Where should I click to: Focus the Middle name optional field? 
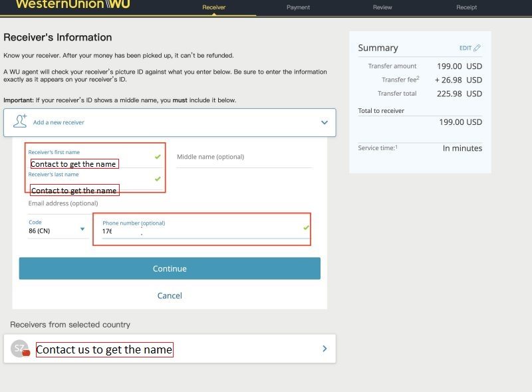(x=243, y=157)
